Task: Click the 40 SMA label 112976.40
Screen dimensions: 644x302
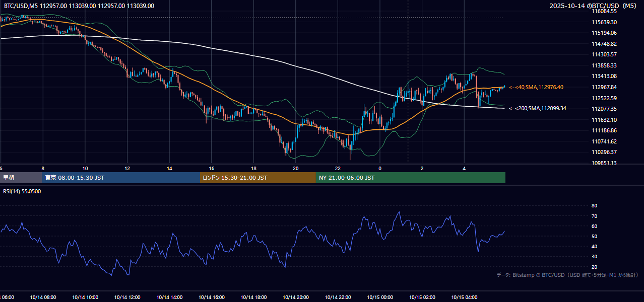Action: (x=536, y=87)
